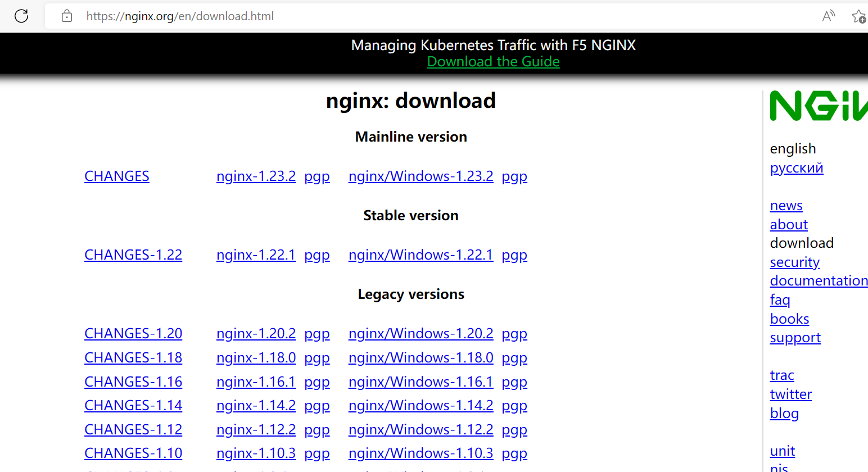Open the Read aloud icon in the address bar
This screenshot has height=472, width=868.
click(x=828, y=16)
